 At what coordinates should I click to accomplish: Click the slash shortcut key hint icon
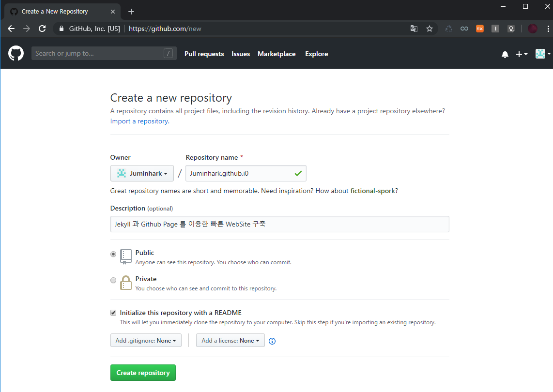click(168, 53)
